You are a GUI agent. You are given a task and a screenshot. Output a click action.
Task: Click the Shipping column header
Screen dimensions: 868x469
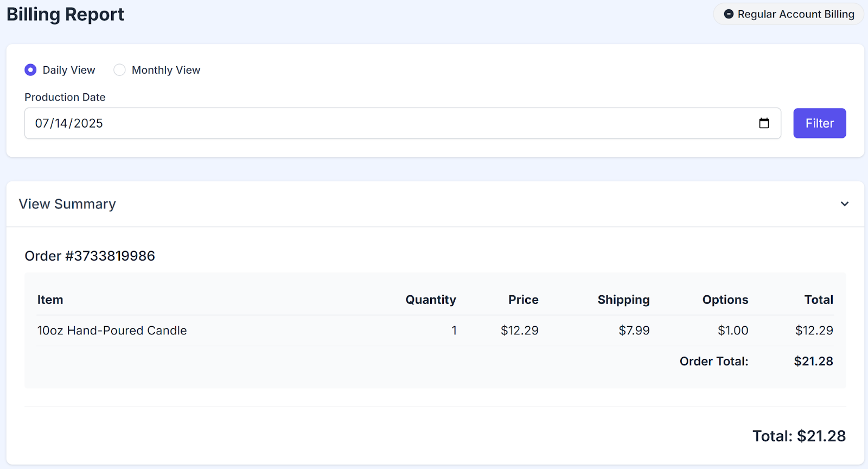tap(623, 300)
